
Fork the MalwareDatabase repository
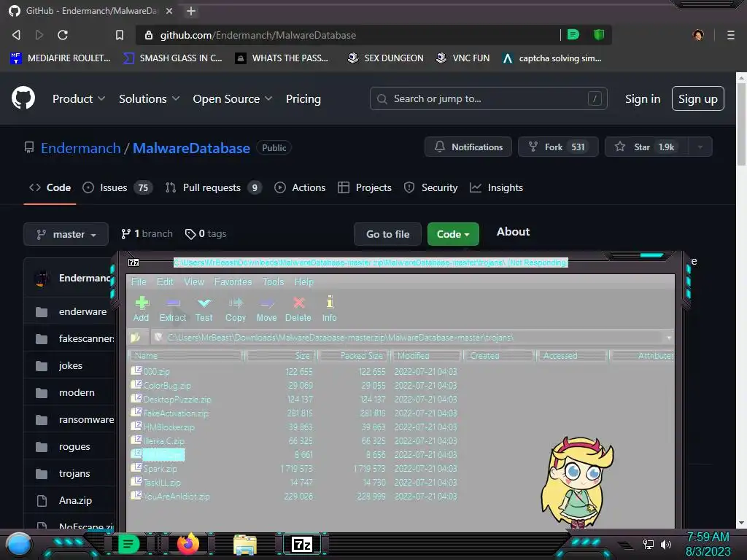click(x=558, y=147)
